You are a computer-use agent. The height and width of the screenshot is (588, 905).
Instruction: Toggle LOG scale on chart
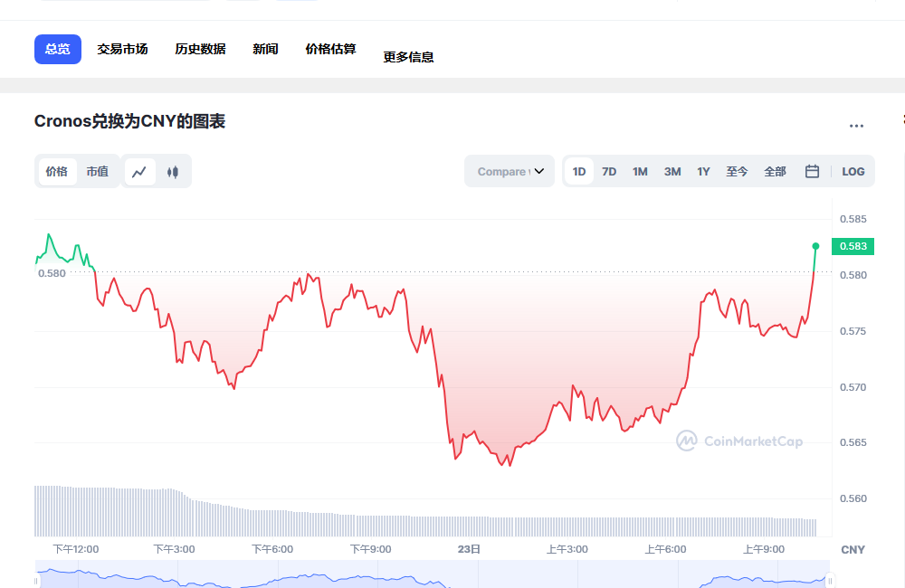853,171
